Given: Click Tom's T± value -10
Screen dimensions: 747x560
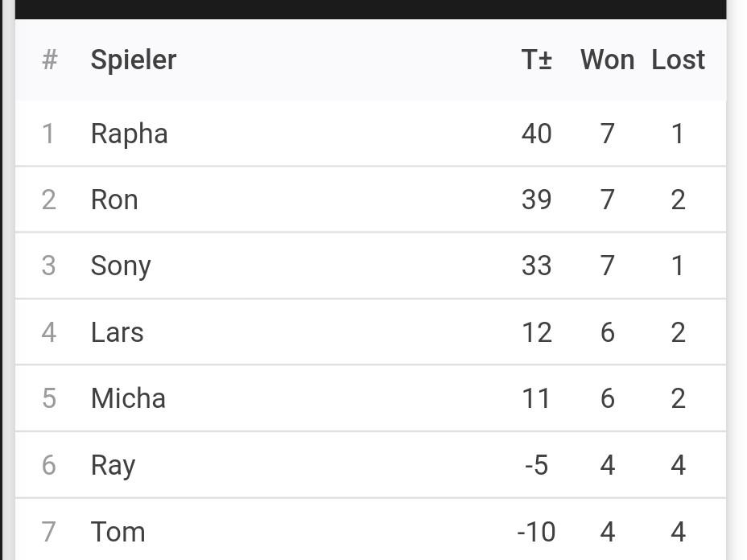Looking at the screenshot, I should (536, 531).
